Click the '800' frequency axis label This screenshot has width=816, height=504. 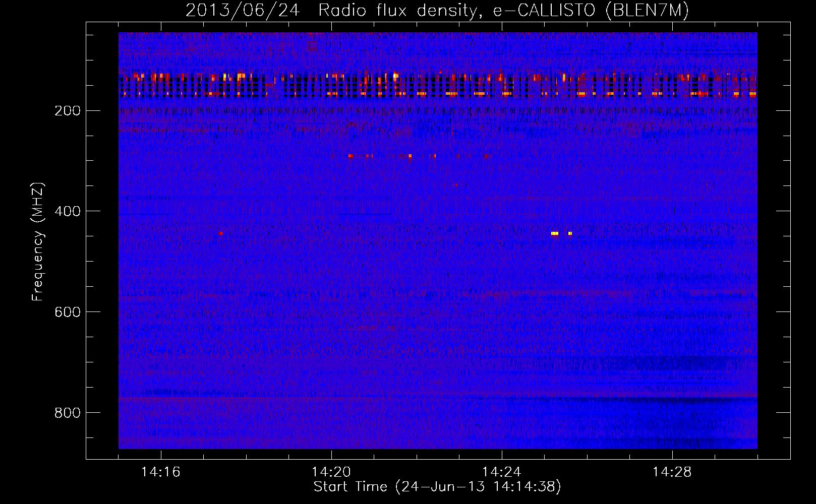[68, 413]
